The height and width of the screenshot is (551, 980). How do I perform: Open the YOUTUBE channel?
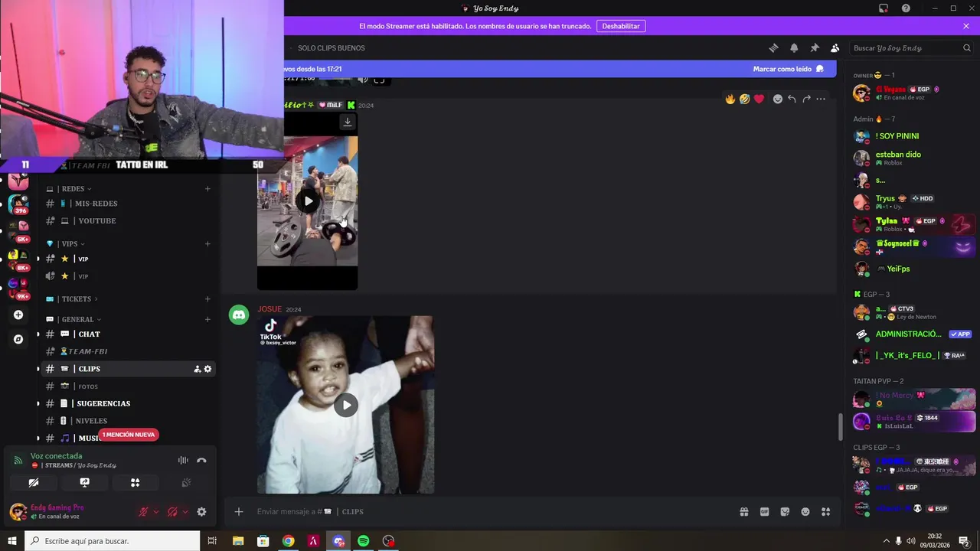[x=129, y=220]
